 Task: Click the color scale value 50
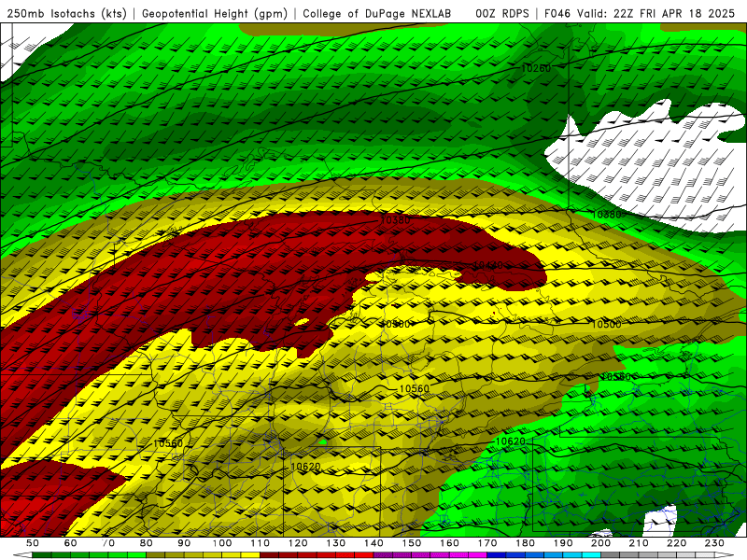(x=32, y=543)
